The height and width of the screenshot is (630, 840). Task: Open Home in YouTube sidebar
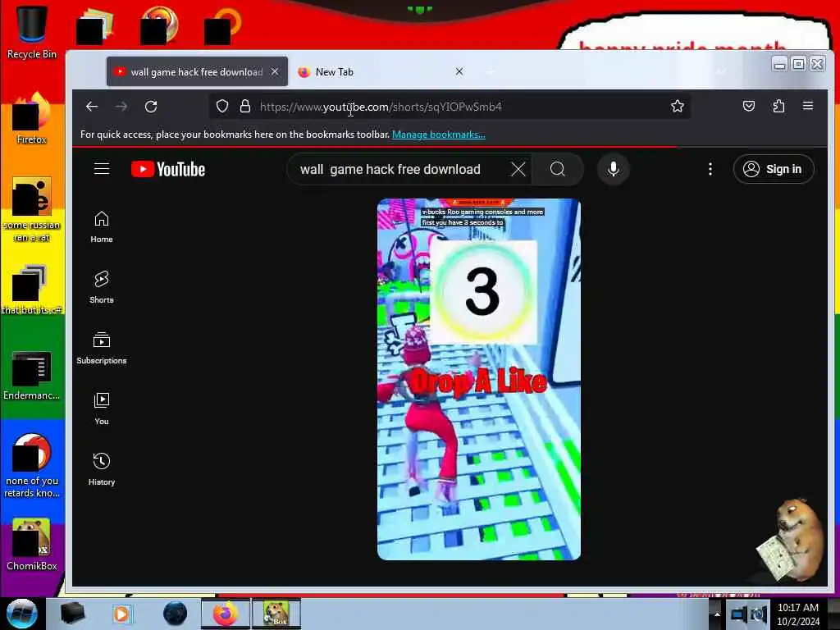click(101, 227)
